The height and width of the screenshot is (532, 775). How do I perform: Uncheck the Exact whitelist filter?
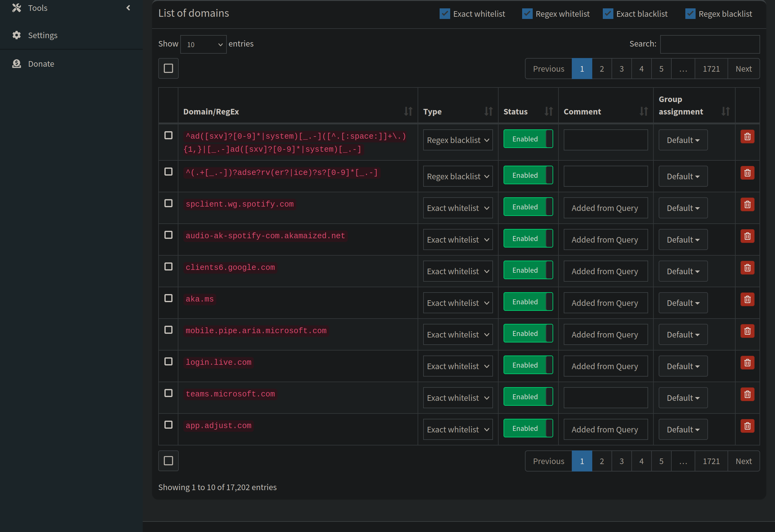pos(445,14)
